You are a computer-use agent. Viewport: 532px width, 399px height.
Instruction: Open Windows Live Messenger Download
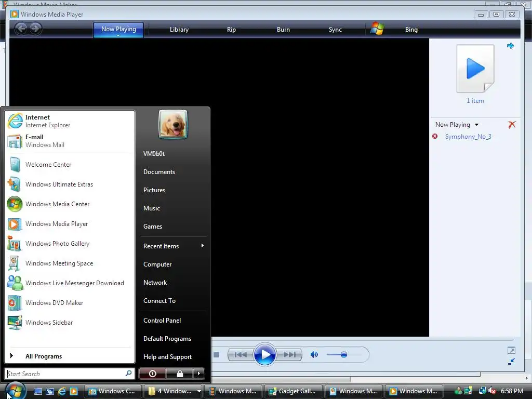tap(70, 283)
